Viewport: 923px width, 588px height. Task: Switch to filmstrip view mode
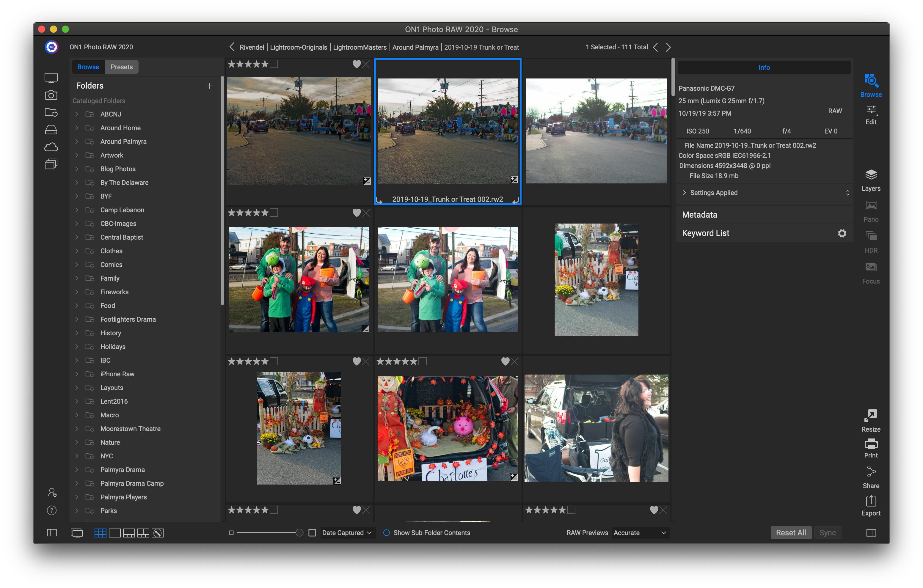pos(129,533)
